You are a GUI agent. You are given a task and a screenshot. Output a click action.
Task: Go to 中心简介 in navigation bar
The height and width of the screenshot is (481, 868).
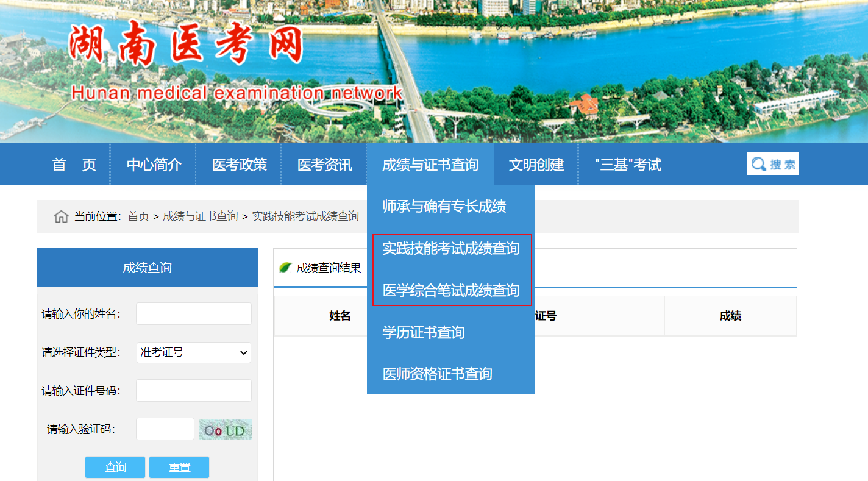(x=154, y=165)
